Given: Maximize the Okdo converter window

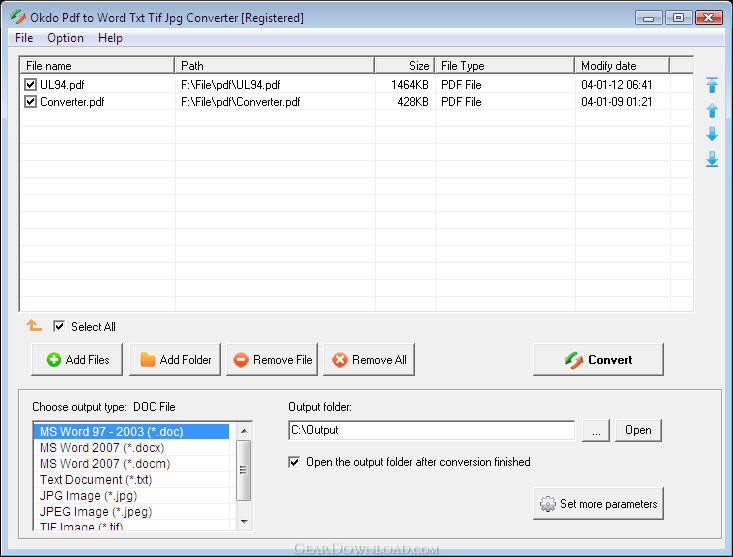Looking at the screenshot, I should tap(678, 18).
